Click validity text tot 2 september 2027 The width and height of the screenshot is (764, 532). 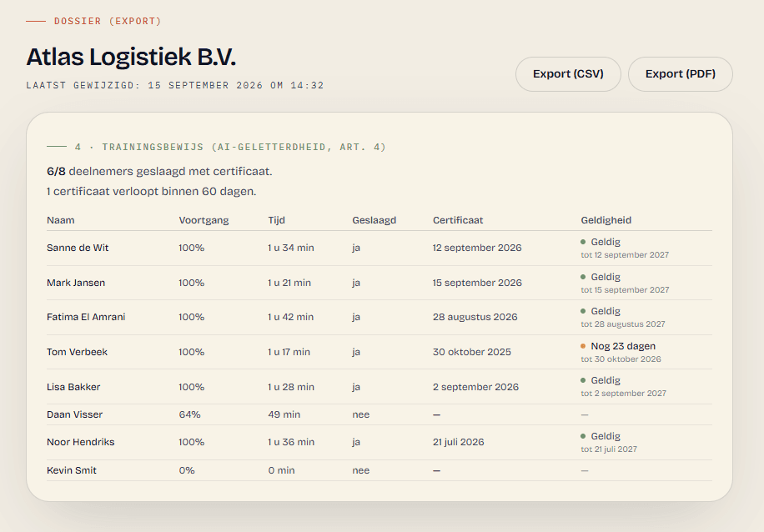(623, 393)
